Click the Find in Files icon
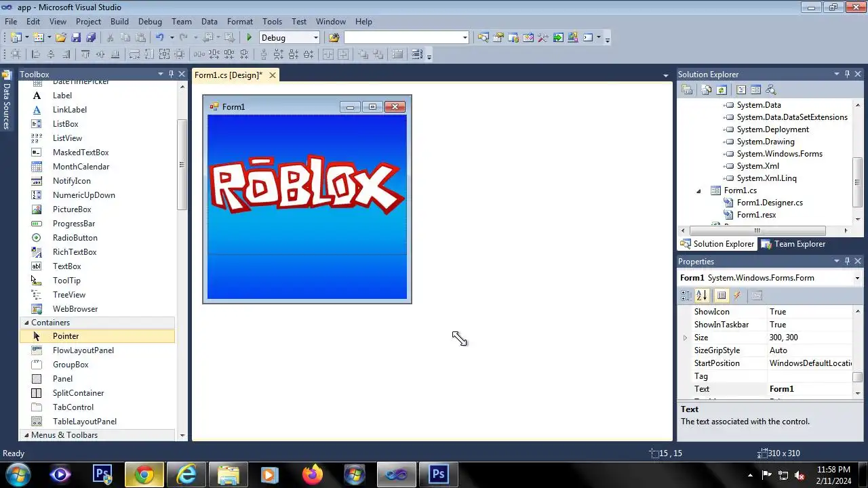Image resolution: width=868 pixels, height=488 pixels. (334, 38)
